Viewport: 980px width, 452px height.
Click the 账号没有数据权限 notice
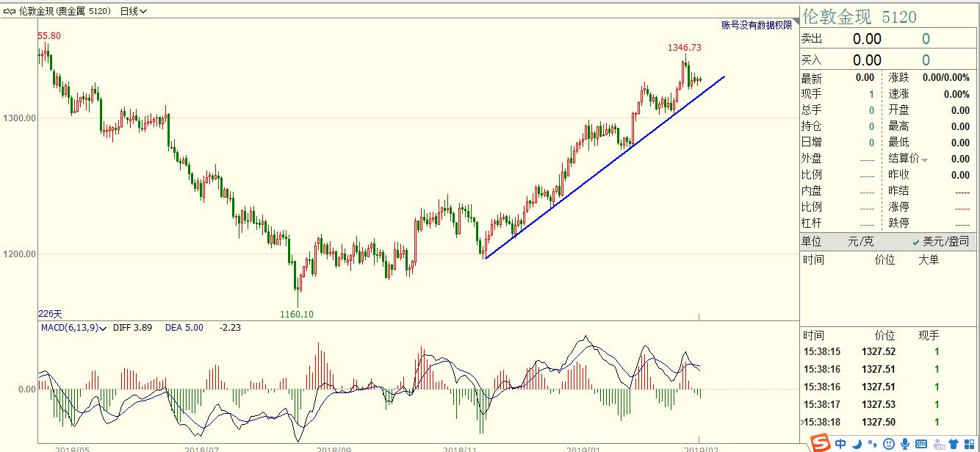click(757, 25)
